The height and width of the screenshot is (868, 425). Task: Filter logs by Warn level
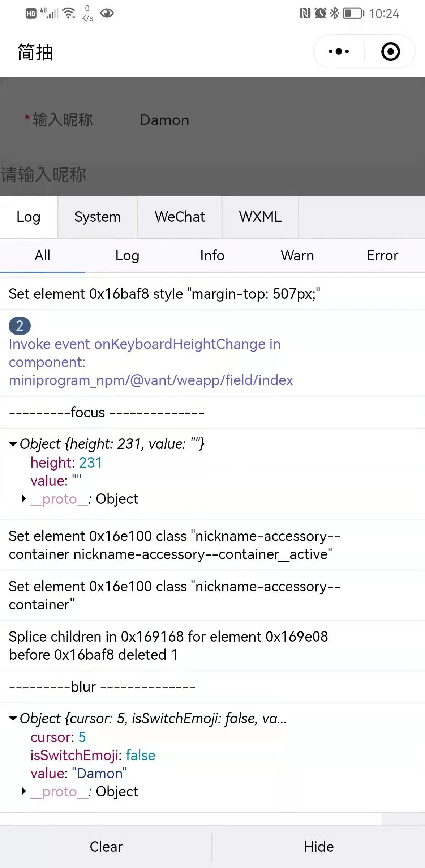[297, 255]
